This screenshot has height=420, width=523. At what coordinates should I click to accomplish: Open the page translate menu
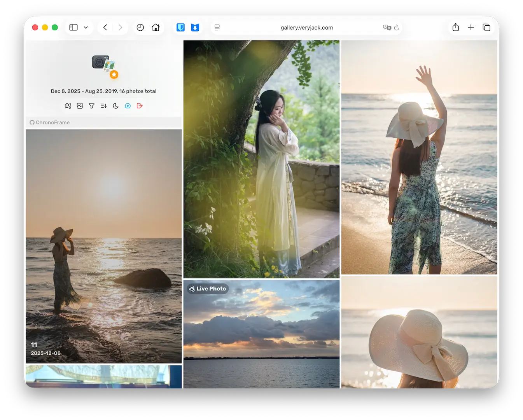tap(387, 28)
